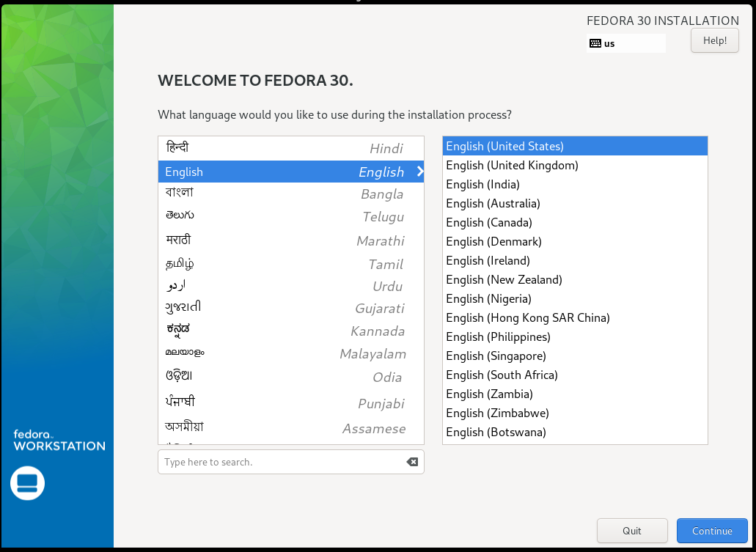
Task: Select English (India) locale
Action: pos(575,184)
